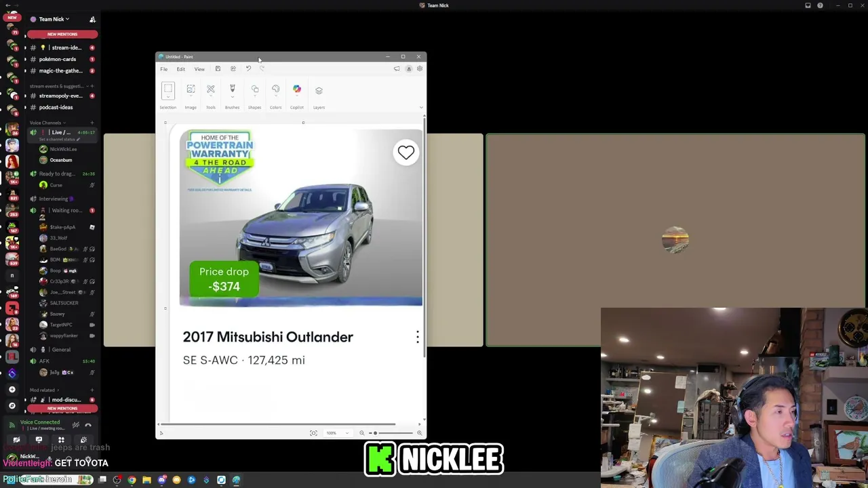Open the Edit menu in Paint

181,69
